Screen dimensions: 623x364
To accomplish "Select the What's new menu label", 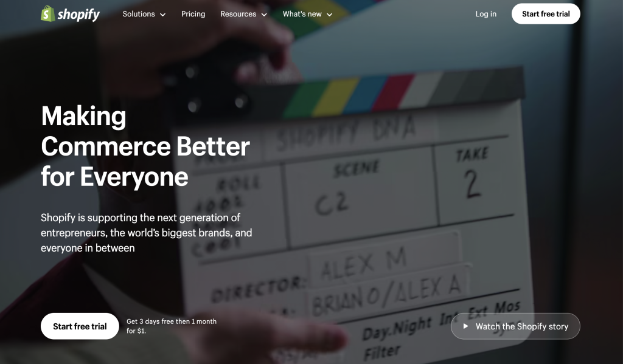I will (302, 14).
